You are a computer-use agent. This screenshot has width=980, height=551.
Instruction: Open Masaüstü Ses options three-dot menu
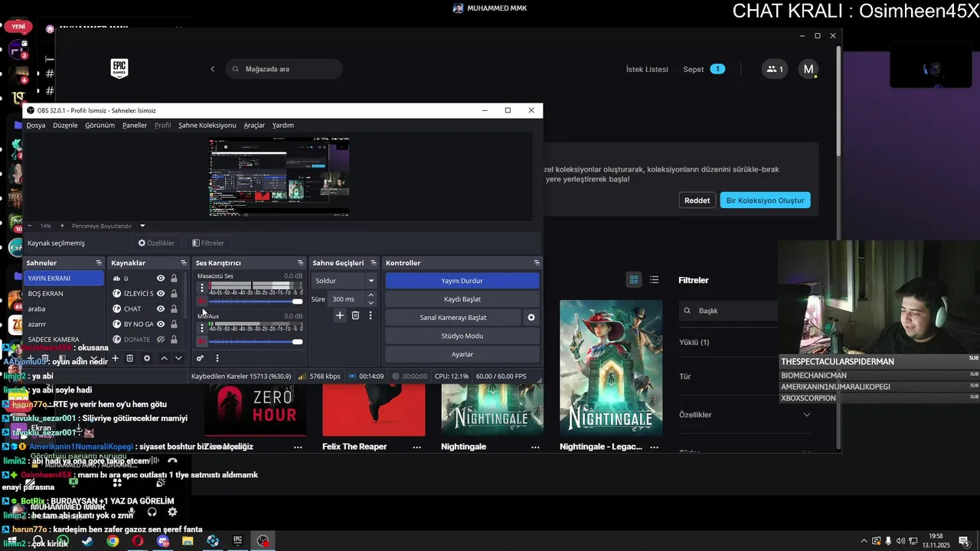point(202,289)
